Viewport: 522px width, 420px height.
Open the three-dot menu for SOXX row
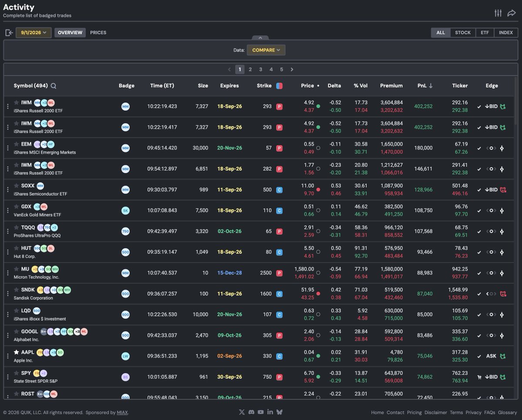pos(7,190)
